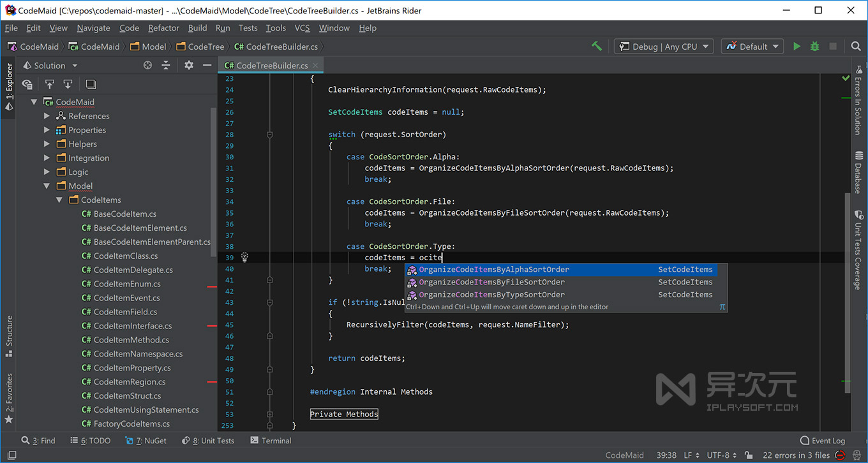Viewport: 868px width, 463px height.
Task: Click "22 errors in 3 files" in status bar
Action: click(795, 455)
